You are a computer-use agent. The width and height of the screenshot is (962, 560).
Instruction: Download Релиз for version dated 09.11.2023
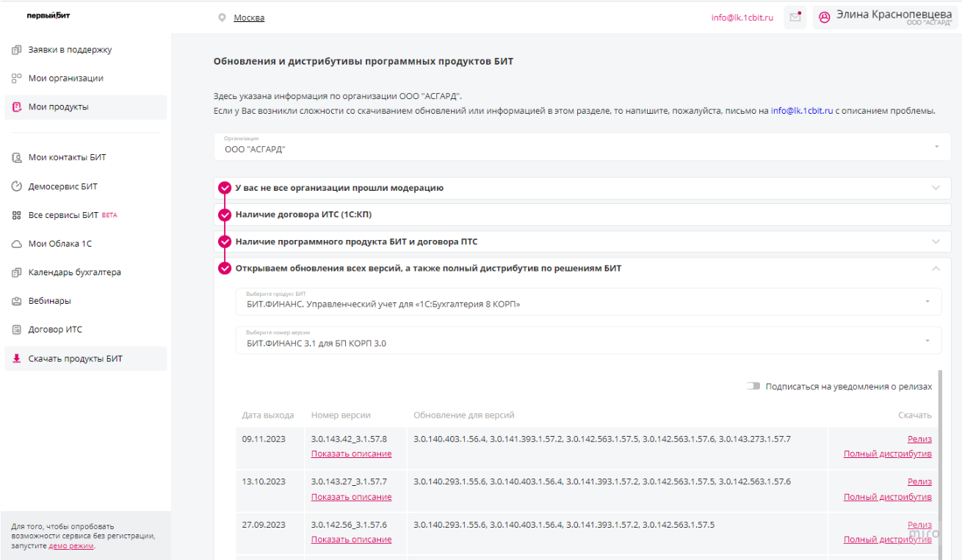coord(919,439)
